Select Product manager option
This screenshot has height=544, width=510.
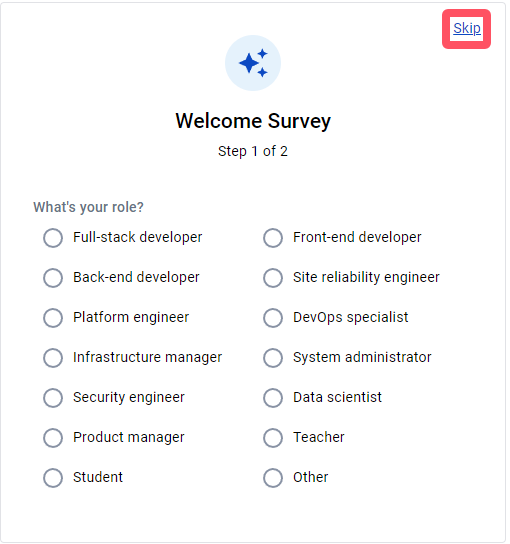point(53,437)
